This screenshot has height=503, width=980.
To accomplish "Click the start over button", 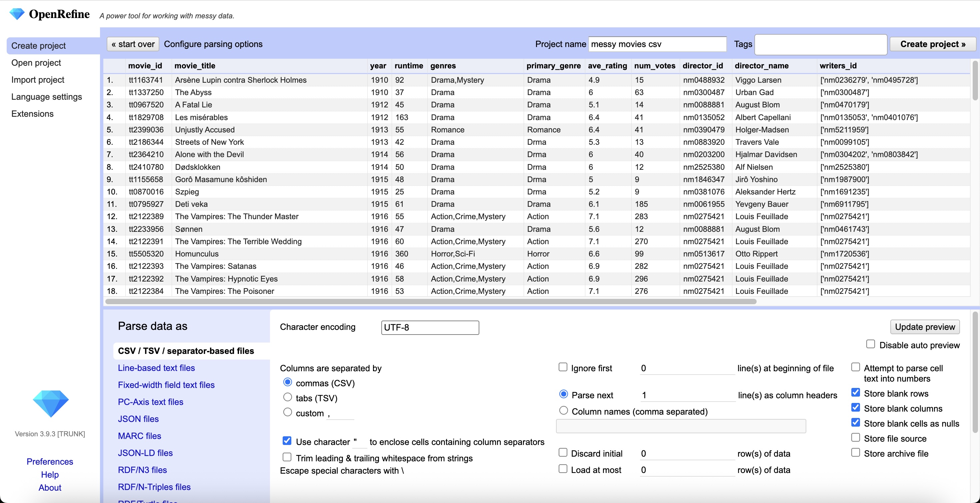I will click(x=133, y=44).
